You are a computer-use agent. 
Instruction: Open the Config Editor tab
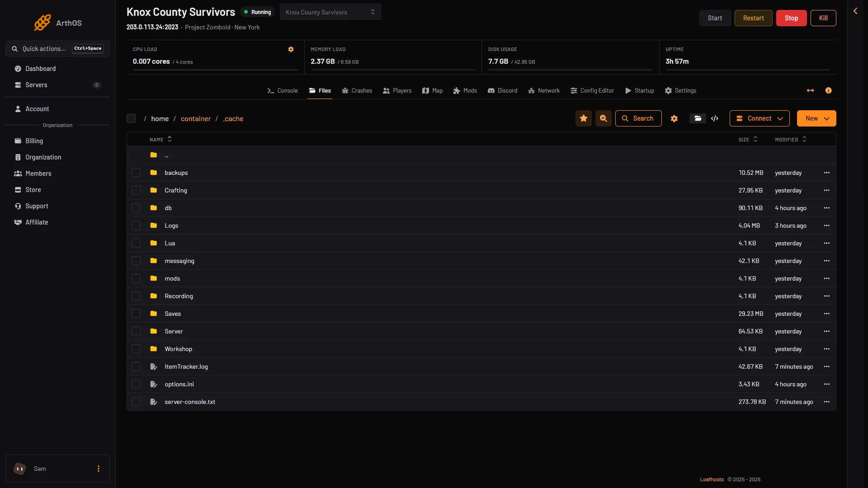click(592, 90)
